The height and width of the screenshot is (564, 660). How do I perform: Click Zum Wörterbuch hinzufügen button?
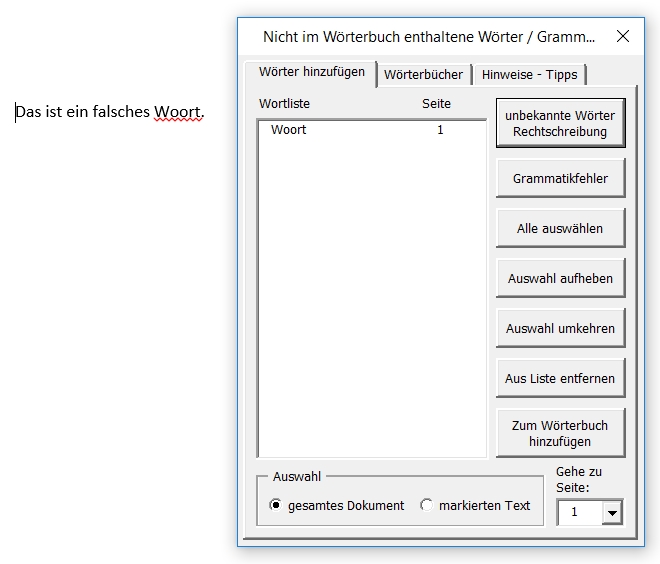[x=560, y=433]
